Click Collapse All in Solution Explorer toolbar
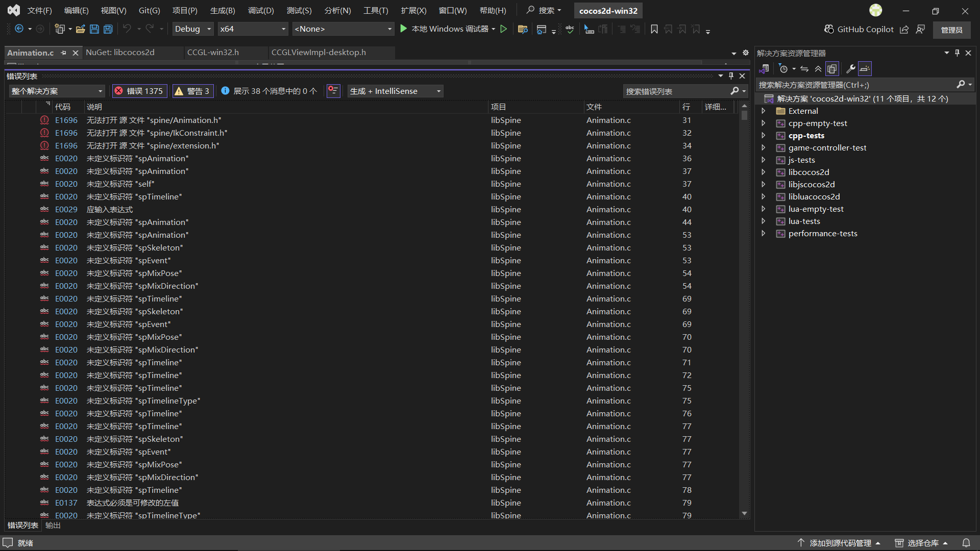Viewport: 980px width, 551px height. pos(818,69)
